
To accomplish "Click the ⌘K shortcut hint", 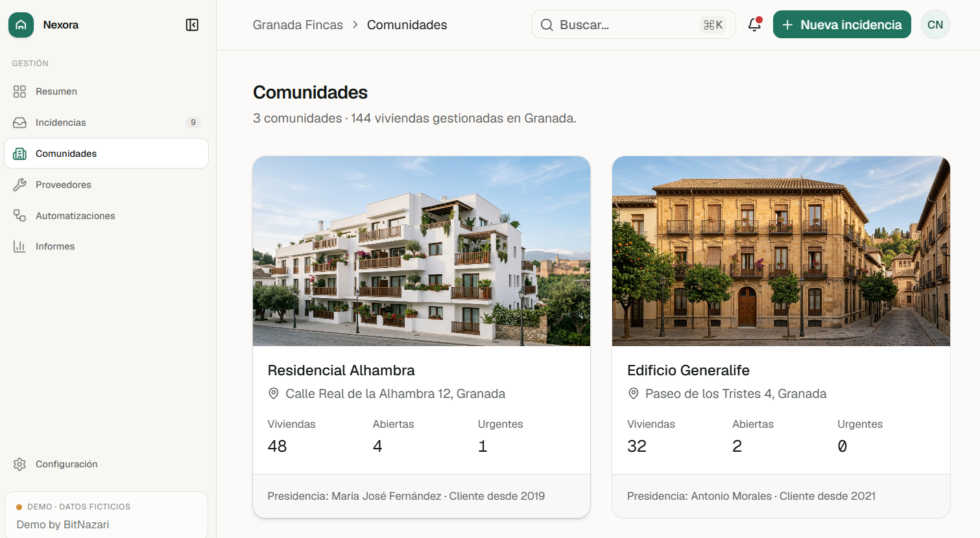I will pyautogui.click(x=713, y=25).
